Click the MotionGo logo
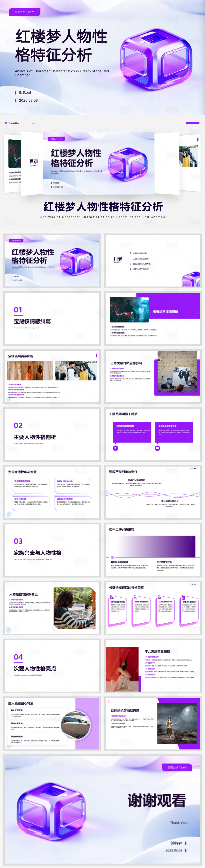The width and height of the screenshot is (205, 868). (x=12, y=123)
